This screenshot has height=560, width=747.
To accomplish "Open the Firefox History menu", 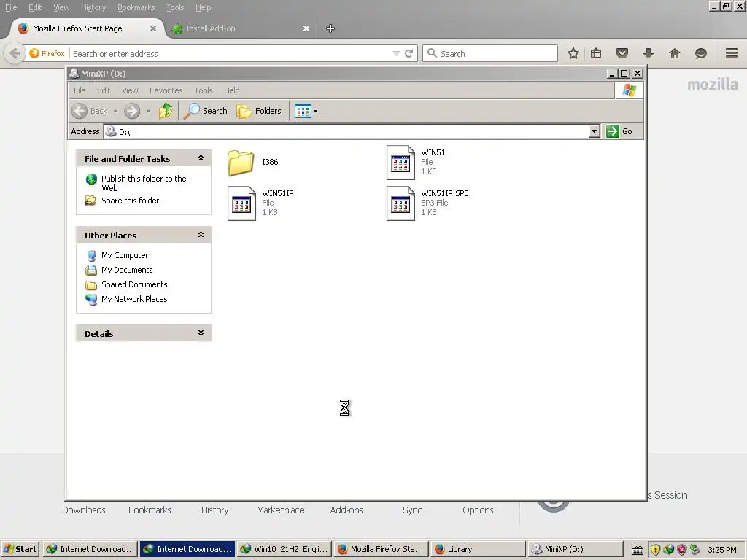I will [x=93, y=7].
